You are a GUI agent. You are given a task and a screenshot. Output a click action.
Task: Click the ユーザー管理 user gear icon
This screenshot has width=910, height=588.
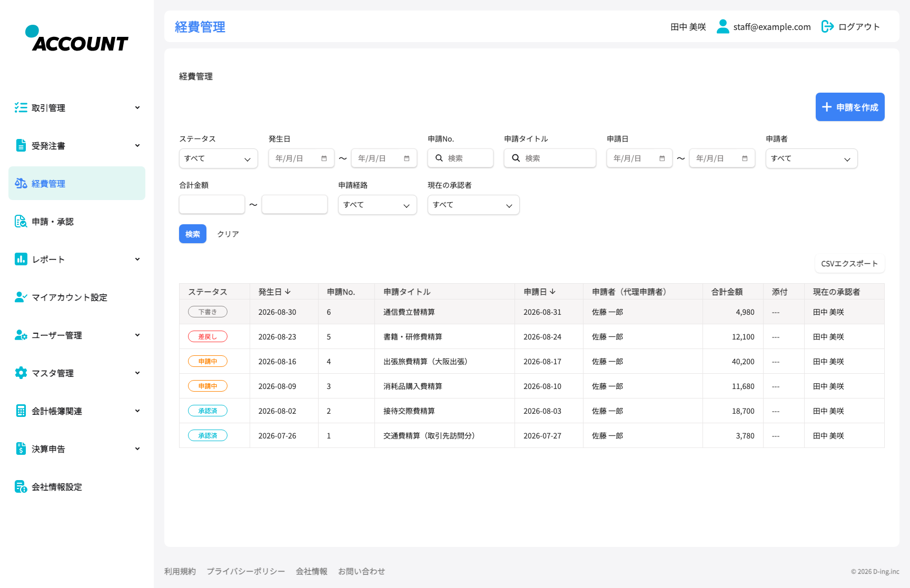(x=21, y=335)
